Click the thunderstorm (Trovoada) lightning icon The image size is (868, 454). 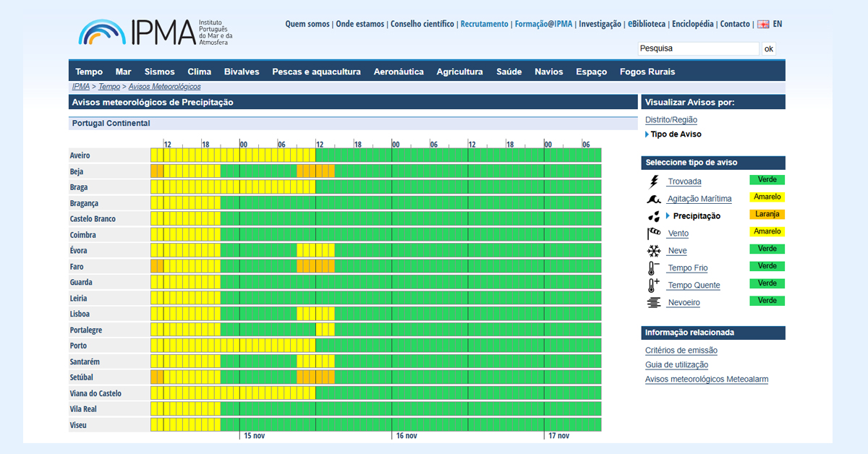[654, 181]
